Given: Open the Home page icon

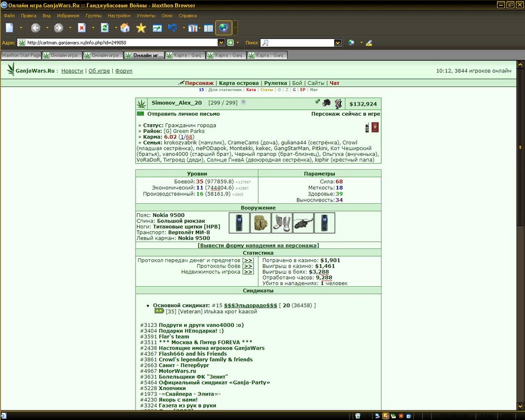Looking at the screenshot, I should (x=125, y=28).
